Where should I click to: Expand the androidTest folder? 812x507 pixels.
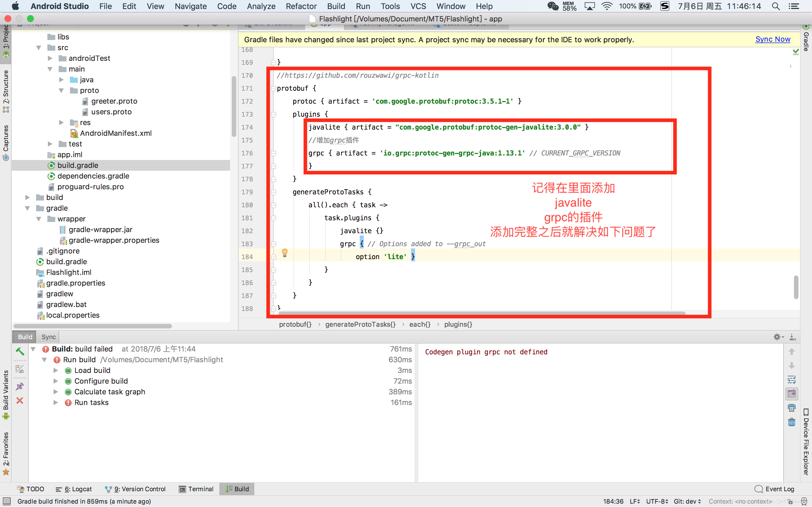coord(50,58)
